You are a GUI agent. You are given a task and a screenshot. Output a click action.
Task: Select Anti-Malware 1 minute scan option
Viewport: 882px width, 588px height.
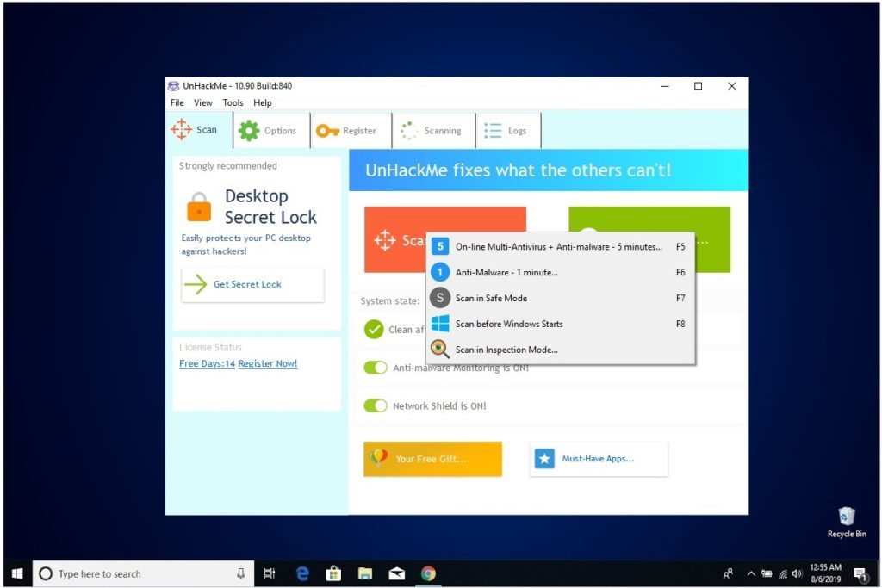tap(506, 272)
